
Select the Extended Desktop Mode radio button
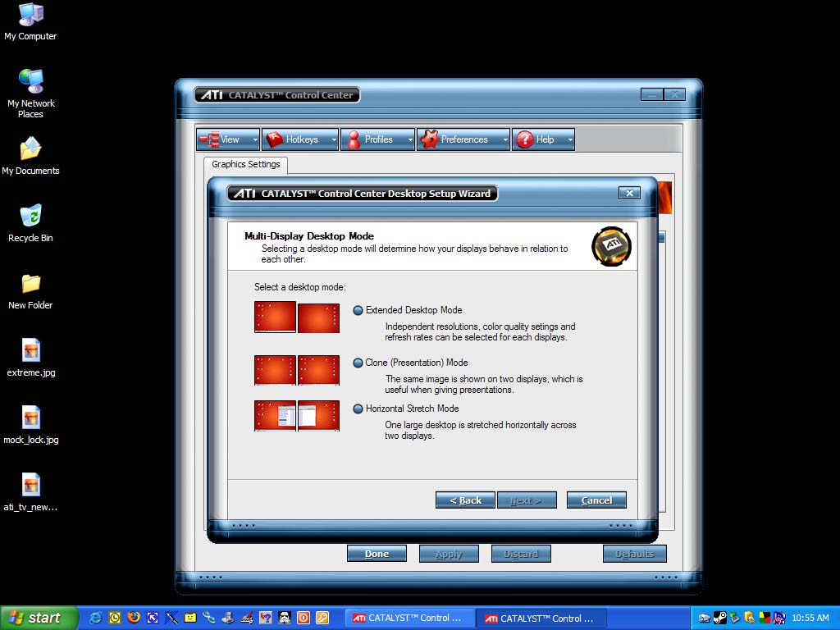358,310
